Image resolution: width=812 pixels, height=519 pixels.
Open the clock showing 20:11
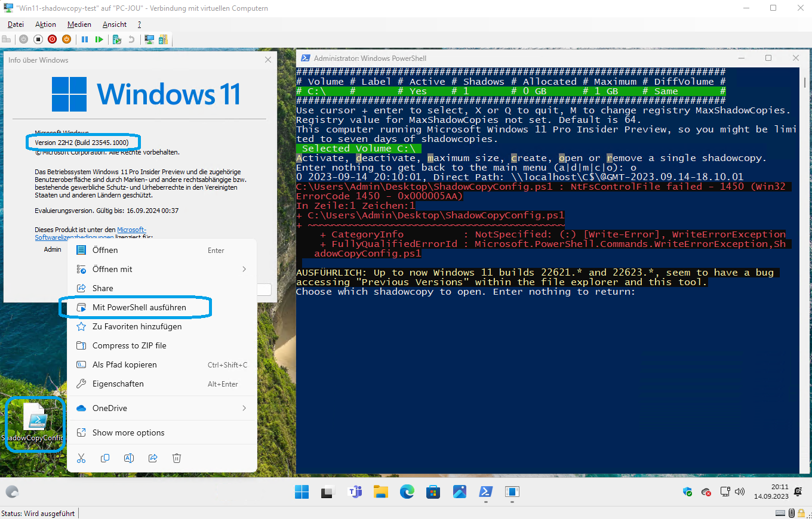point(771,492)
